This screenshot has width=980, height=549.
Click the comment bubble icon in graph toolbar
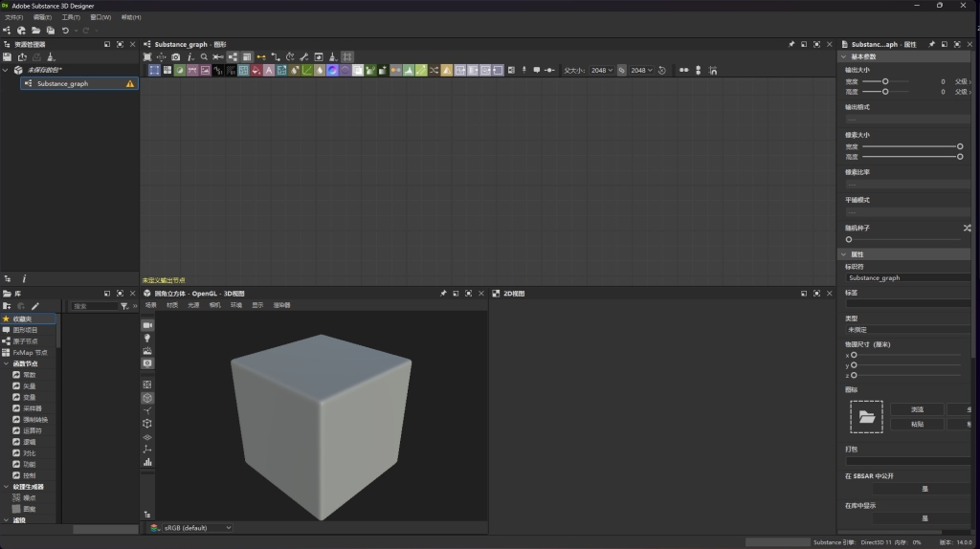(536, 70)
